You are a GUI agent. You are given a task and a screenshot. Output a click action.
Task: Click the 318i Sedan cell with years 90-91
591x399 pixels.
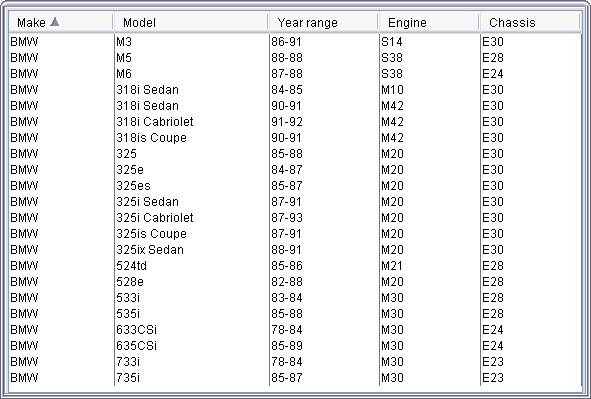click(192, 106)
